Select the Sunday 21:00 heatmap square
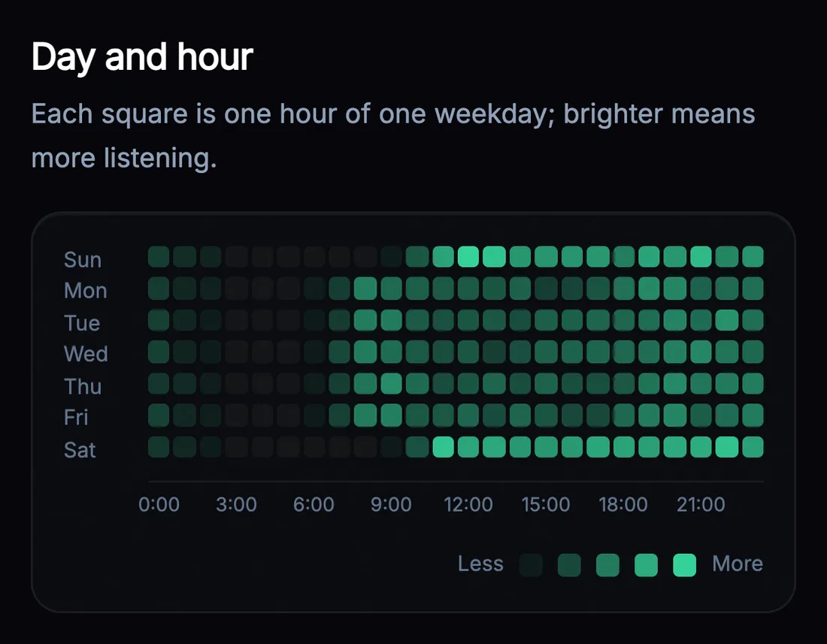827x644 pixels. (x=701, y=257)
